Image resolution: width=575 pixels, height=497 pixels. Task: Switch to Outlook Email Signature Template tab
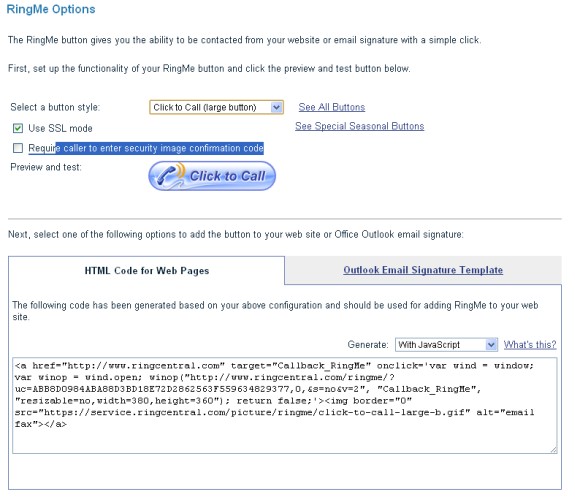[423, 270]
